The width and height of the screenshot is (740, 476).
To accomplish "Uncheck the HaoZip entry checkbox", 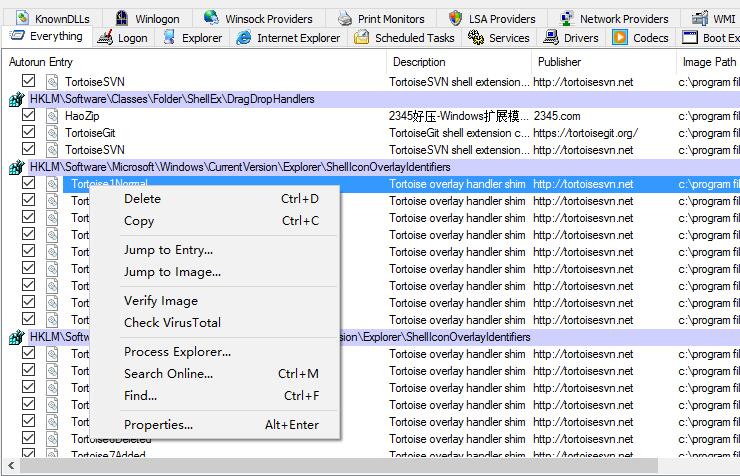I will click(x=28, y=115).
